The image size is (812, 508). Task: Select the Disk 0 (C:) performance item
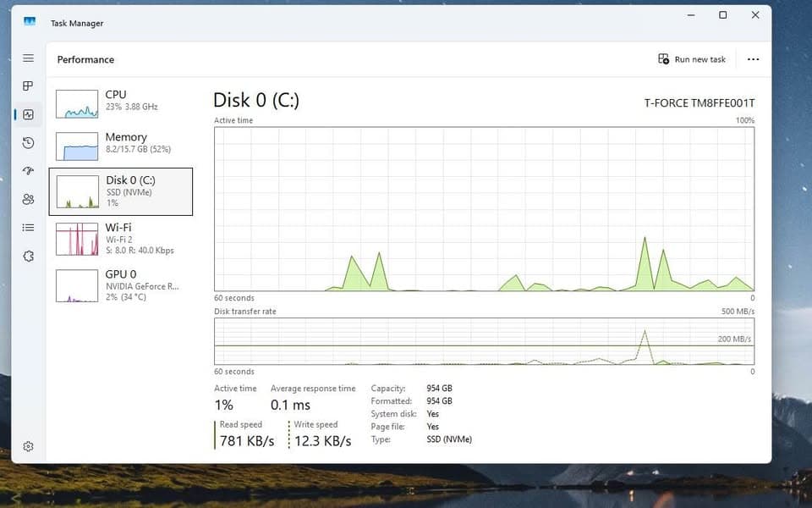coord(121,191)
